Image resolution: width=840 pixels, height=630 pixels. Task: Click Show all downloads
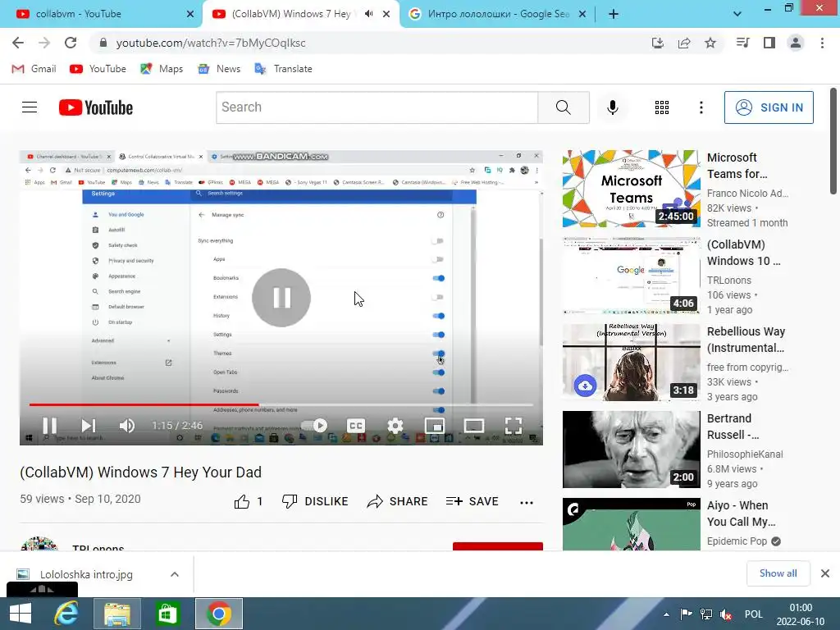pos(778,573)
